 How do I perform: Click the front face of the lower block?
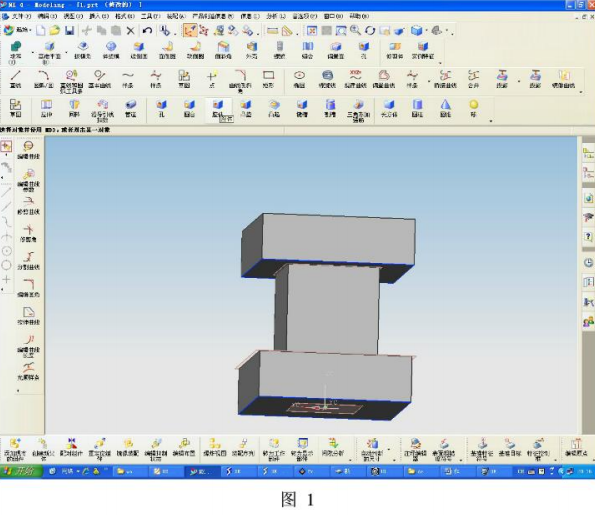click(335, 376)
